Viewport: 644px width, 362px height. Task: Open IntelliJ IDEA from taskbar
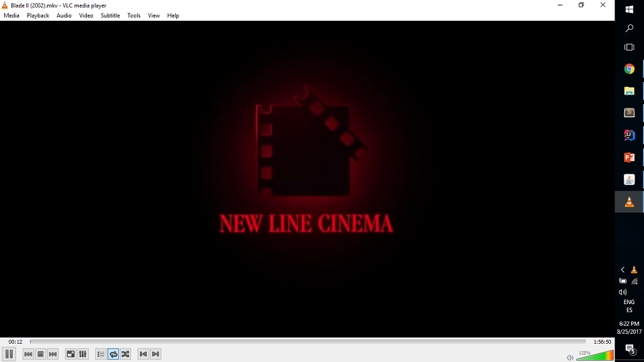tap(629, 135)
